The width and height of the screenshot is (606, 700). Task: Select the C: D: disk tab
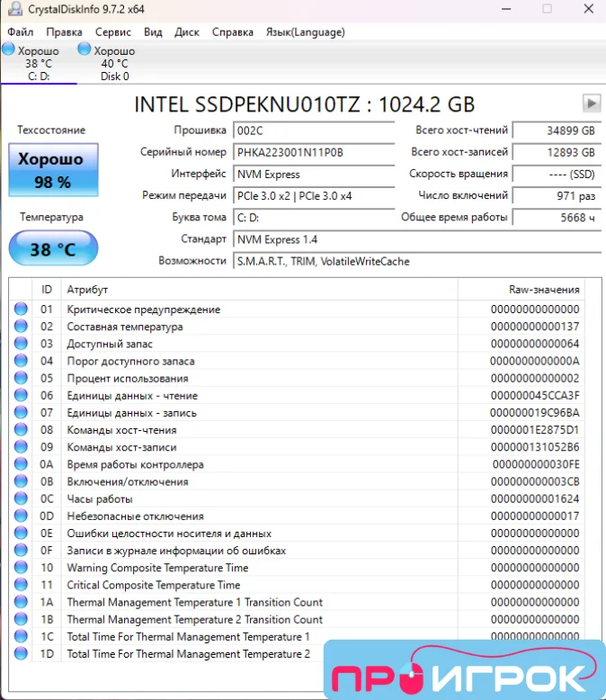[x=39, y=63]
